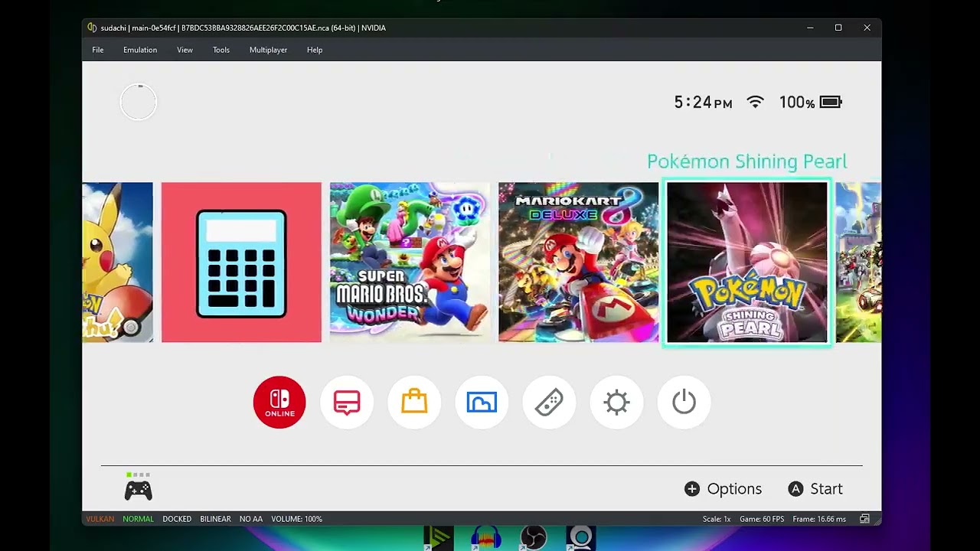Toggle the NO AA anti-aliasing button
This screenshot has height=551, width=980.
251,519
